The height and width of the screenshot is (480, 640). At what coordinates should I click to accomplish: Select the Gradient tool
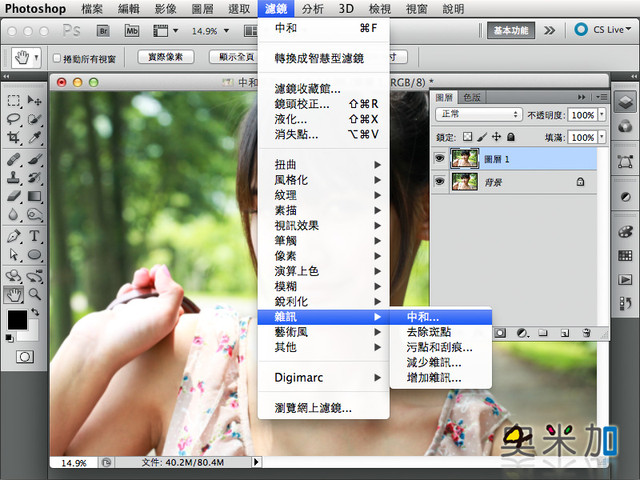pyautogui.click(x=34, y=196)
